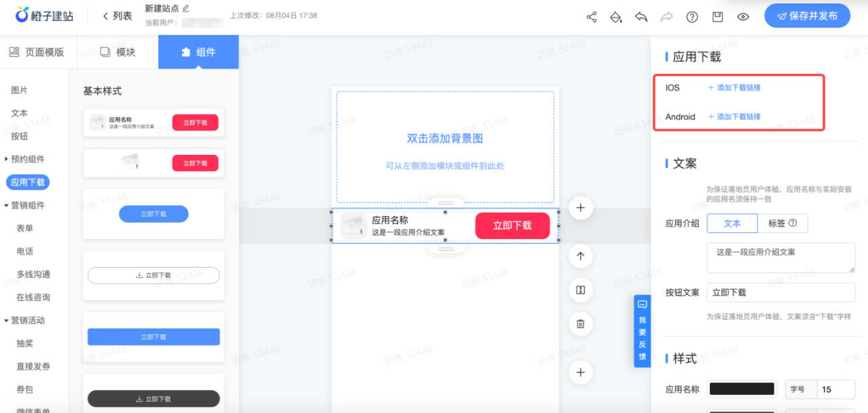Open the paint bucket theme tool
The width and height of the screenshot is (868, 413).
pos(616,17)
